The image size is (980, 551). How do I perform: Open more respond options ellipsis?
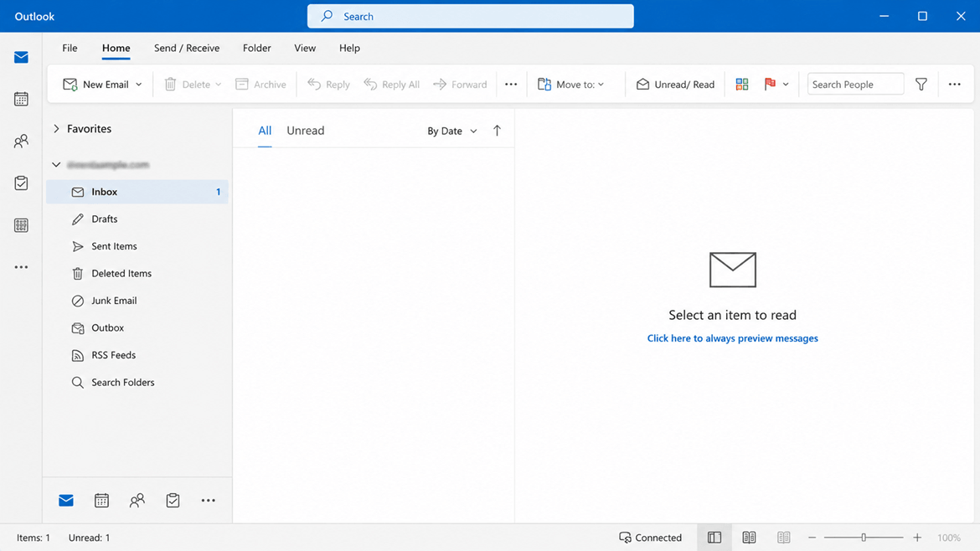tap(511, 85)
